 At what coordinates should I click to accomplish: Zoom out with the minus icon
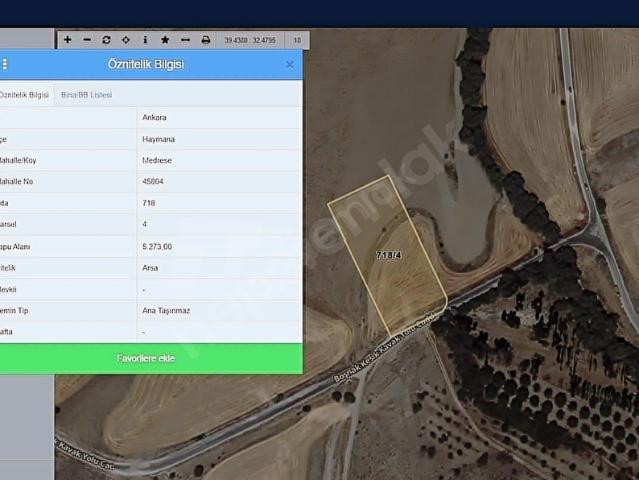pyautogui.click(x=87, y=40)
